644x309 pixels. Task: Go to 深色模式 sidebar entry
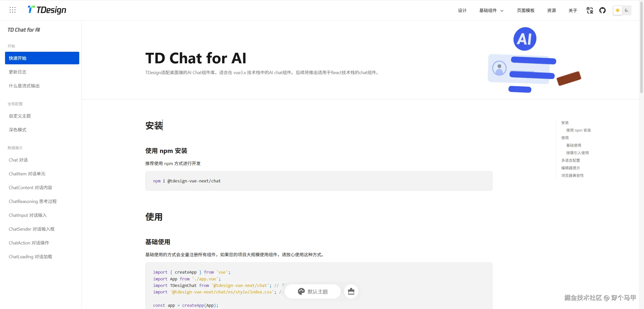coord(18,130)
